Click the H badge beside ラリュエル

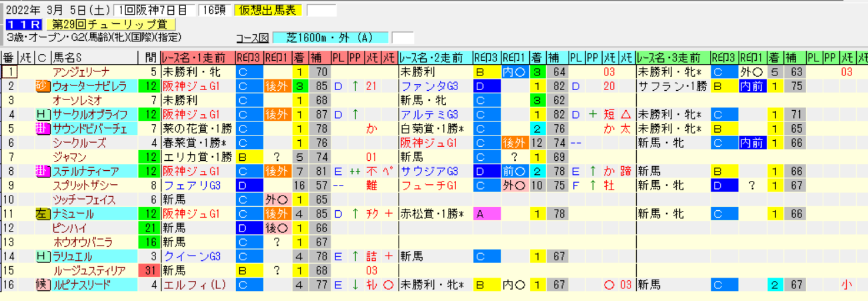point(41,257)
